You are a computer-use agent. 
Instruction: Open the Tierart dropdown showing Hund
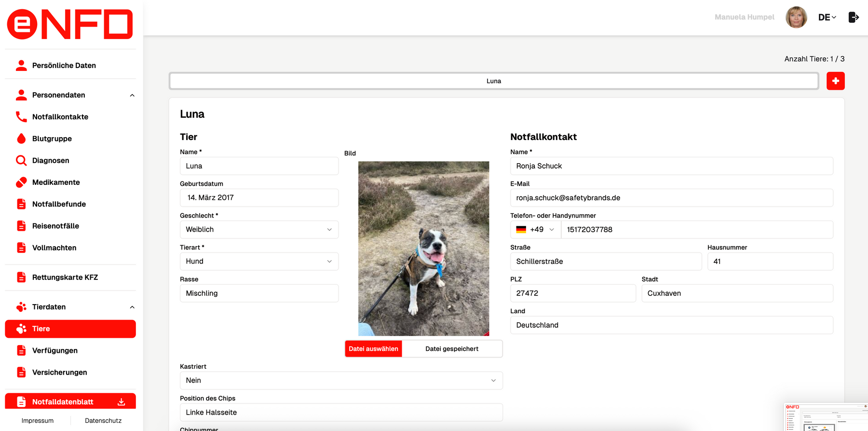(x=259, y=262)
